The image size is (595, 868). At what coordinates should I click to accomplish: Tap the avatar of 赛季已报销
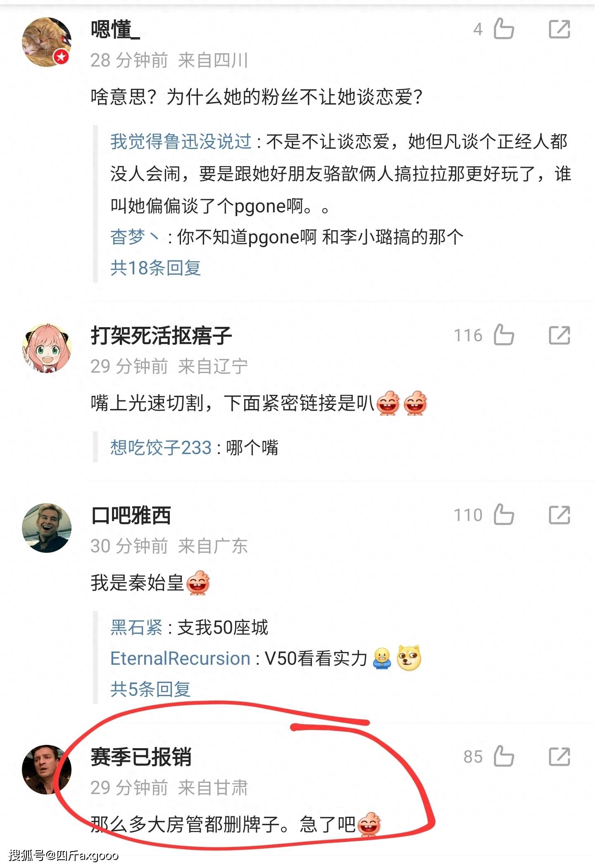tap(46, 770)
